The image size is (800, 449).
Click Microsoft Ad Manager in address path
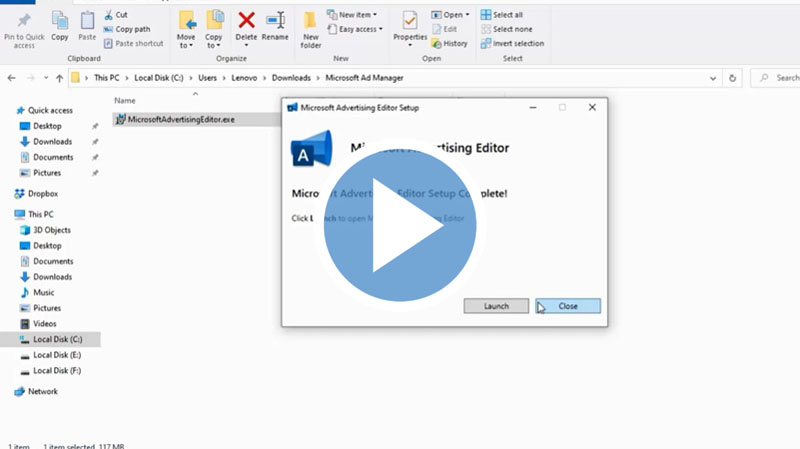(x=364, y=78)
